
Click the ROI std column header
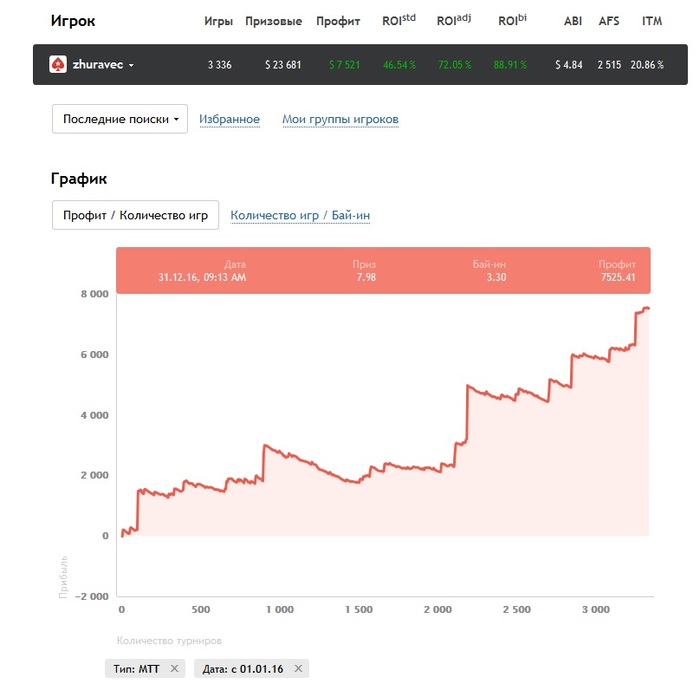(x=399, y=20)
